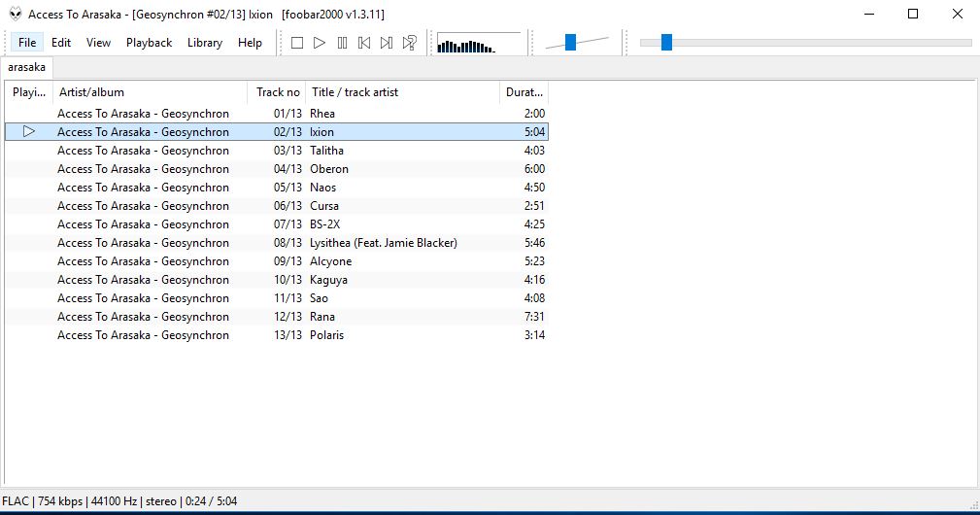Click the foobar2000 alien icon in title bar
This screenshot has height=515, width=980.
point(15,14)
